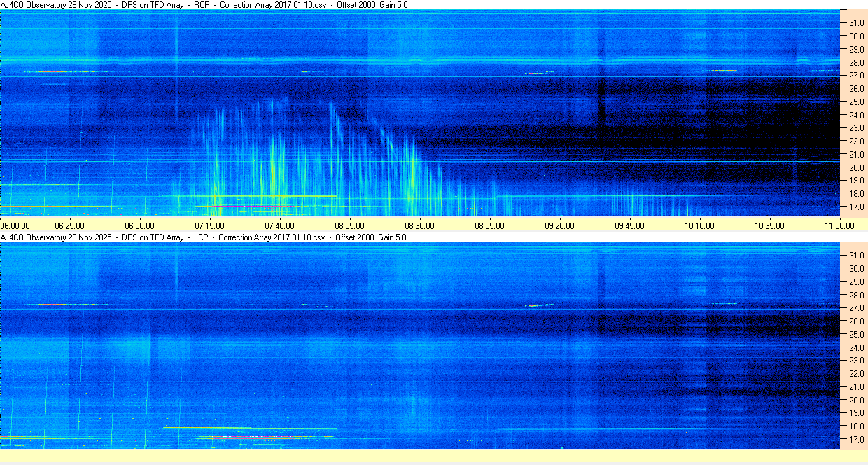Choose 25.0 on the LCP frequency scale
This screenshot has width=868, height=465.
click(x=856, y=335)
